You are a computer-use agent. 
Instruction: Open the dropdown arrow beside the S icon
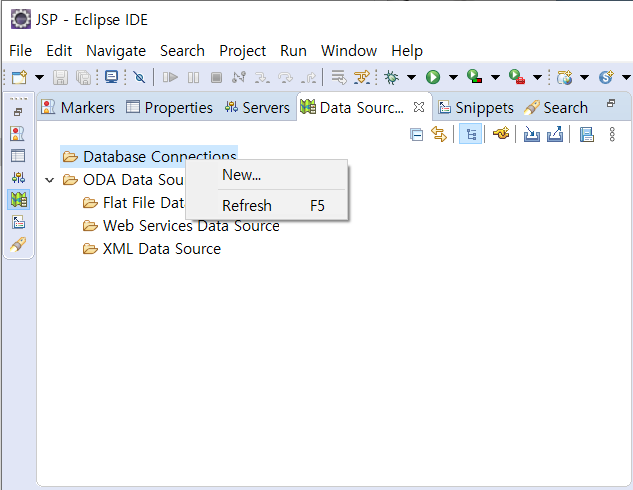pos(626,77)
